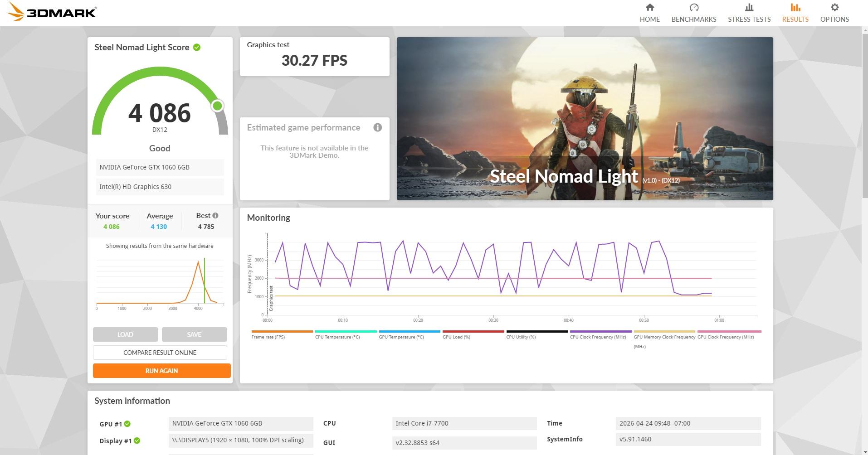
Task: Click the Display #1 resolution field
Action: pyautogui.click(x=241, y=440)
